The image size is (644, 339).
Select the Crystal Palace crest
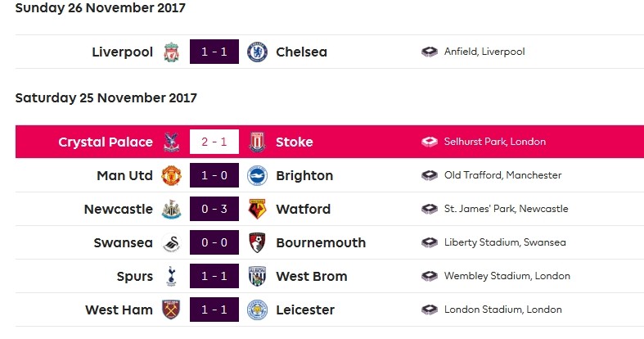[171, 142]
